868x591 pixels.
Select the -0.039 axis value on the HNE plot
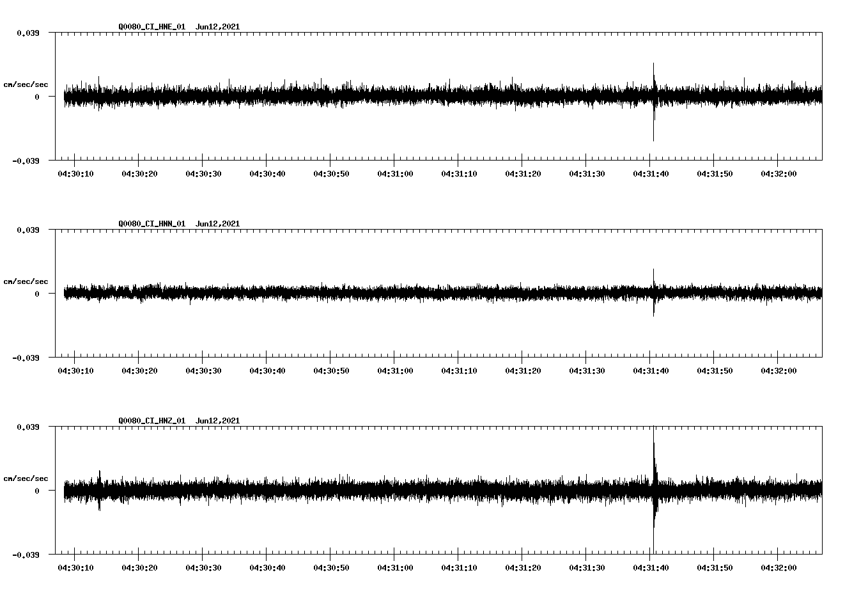click(26, 161)
